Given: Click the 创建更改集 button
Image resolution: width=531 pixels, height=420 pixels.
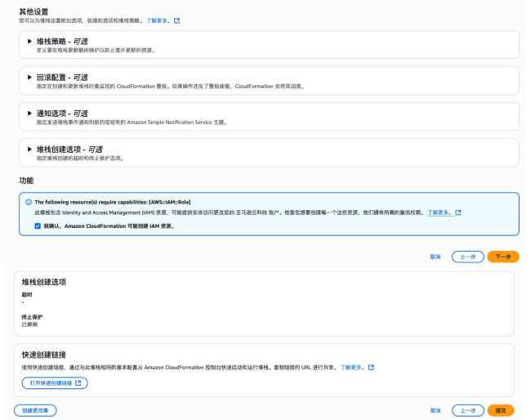Looking at the screenshot, I should 35,410.
